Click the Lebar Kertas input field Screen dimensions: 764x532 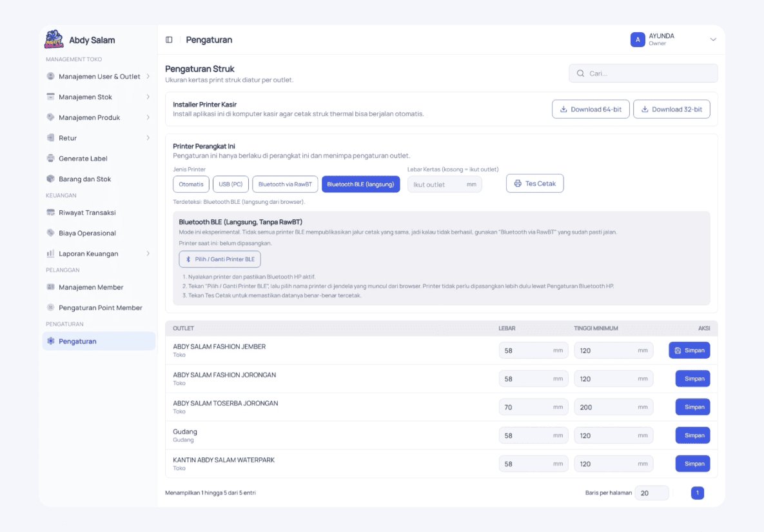(444, 184)
